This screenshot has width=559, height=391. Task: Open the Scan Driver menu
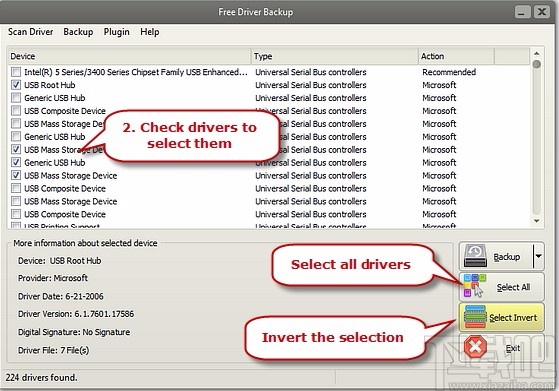[x=30, y=32]
